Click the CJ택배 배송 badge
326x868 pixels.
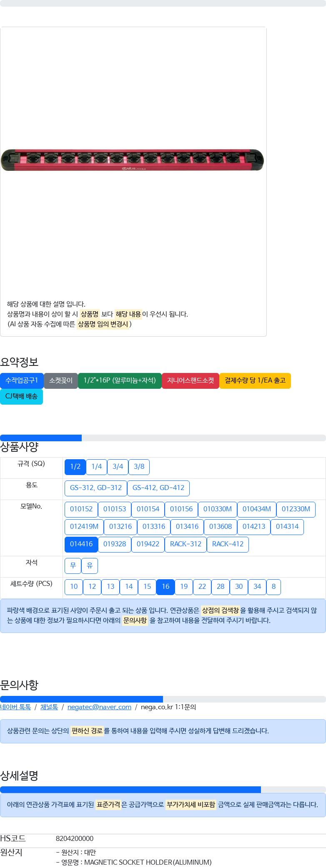21,396
